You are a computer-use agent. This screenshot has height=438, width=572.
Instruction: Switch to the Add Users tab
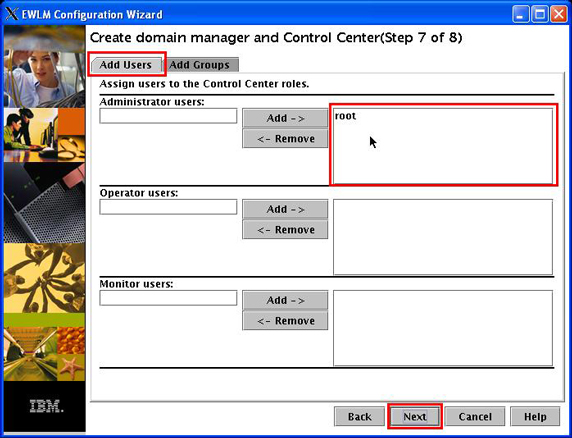click(x=126, y=65)
